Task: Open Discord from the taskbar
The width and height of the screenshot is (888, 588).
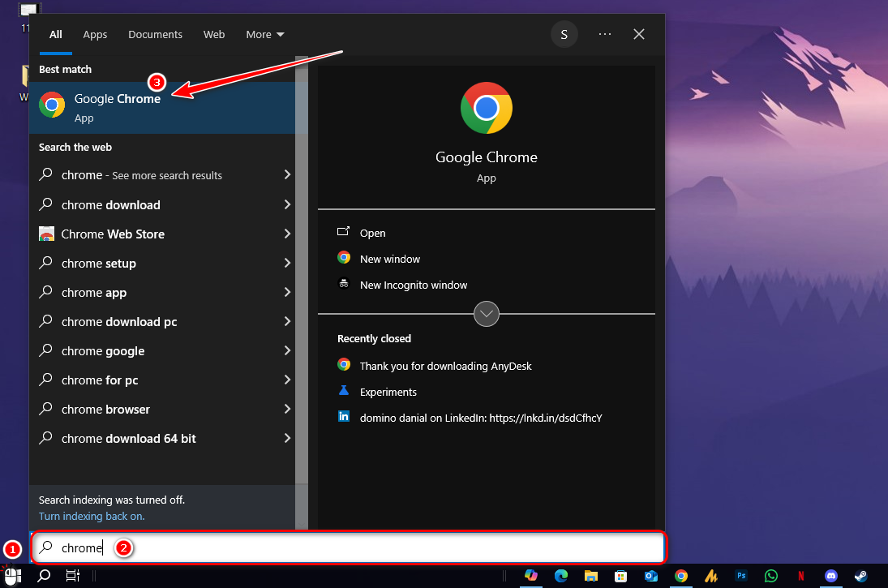Action: point(830,575)
